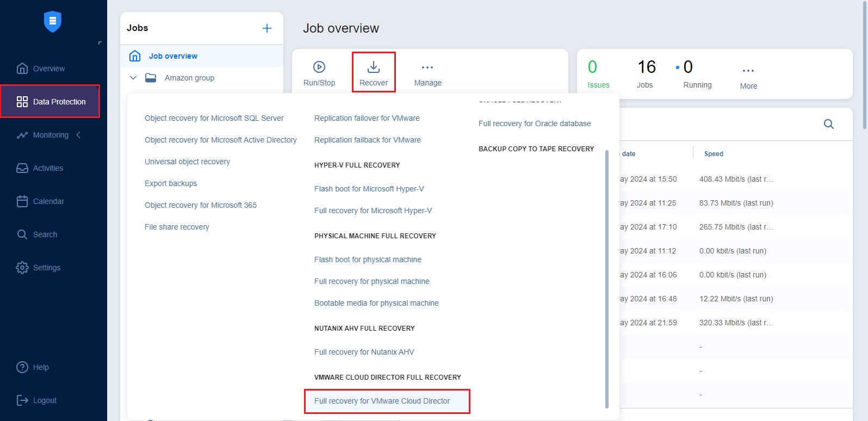Open the Manage three-dots menu
The image size is (868, 421).
tap(427, 67)
